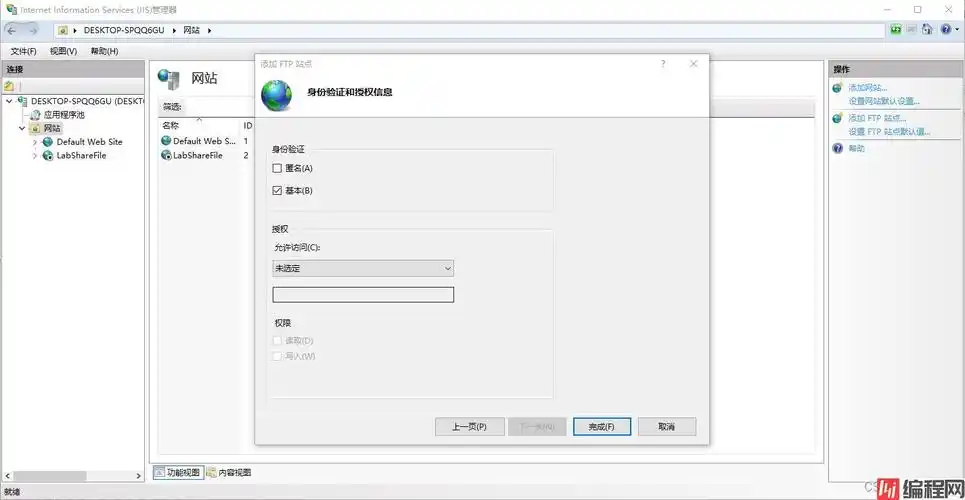Click the LabShareFile globe icon in tree
Screen dimensions: 965x500
click(48, 156)
